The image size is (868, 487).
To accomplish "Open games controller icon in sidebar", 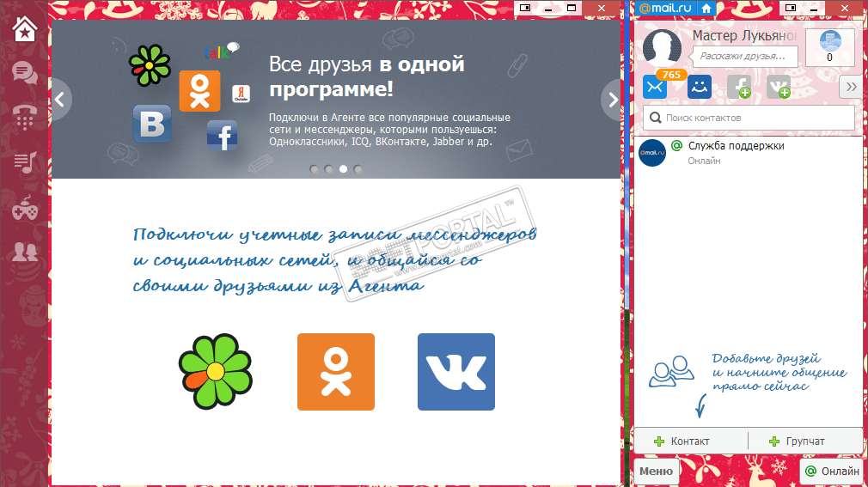I will [x=25, y=208].
